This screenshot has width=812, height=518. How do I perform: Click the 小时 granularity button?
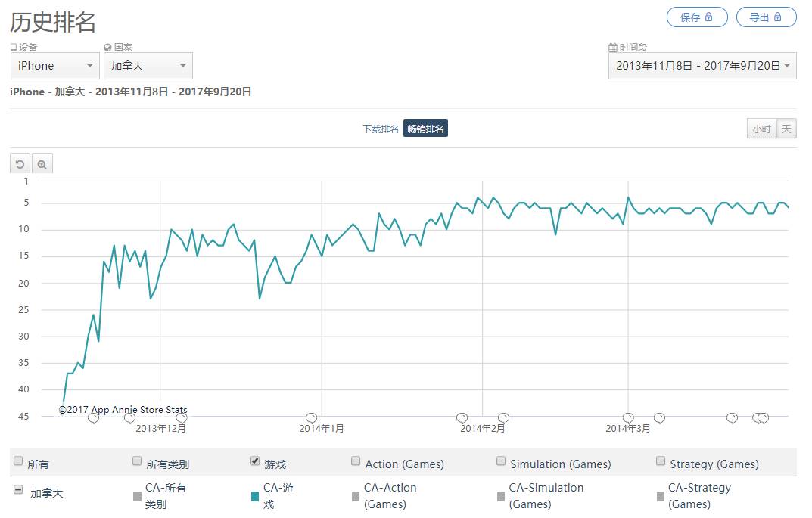pos(761,129)
